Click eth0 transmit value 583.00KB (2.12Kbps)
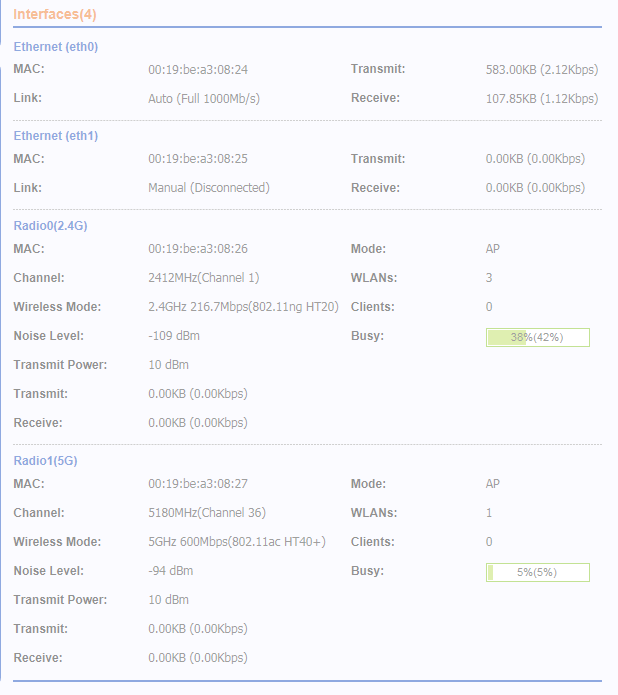The image size is (618, 695). click(x=542, y=70)
